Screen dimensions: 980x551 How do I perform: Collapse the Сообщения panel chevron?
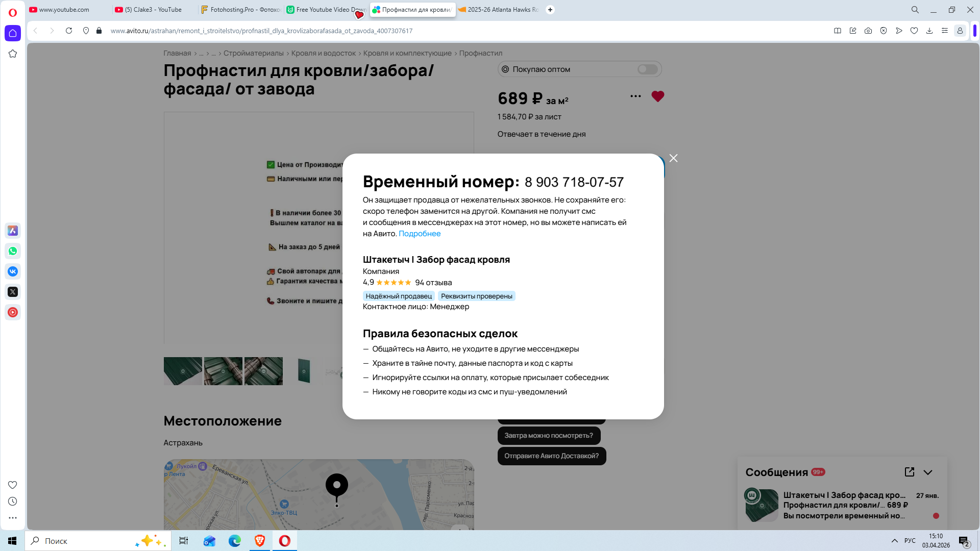tap(927, 472)
